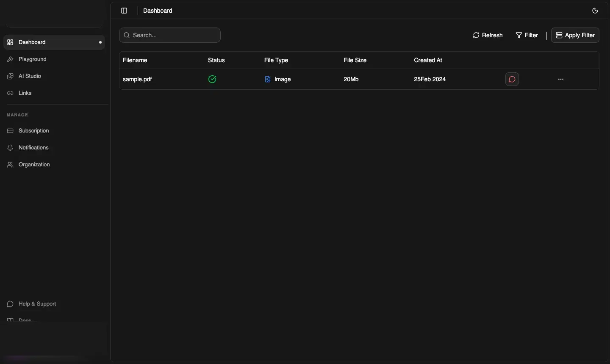Click the Notifications bell icon
The height and width of the screenshot is (364, 610).
tap(10, 148)
